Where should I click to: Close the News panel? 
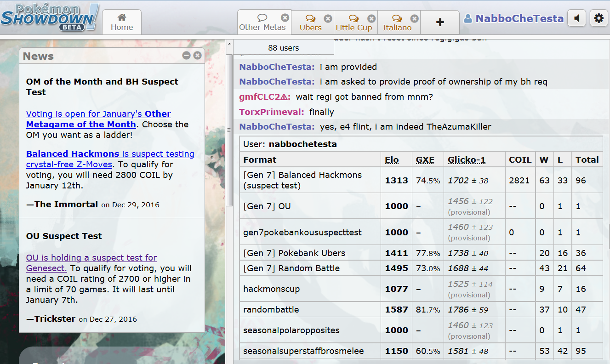click(x=197, y=56)
